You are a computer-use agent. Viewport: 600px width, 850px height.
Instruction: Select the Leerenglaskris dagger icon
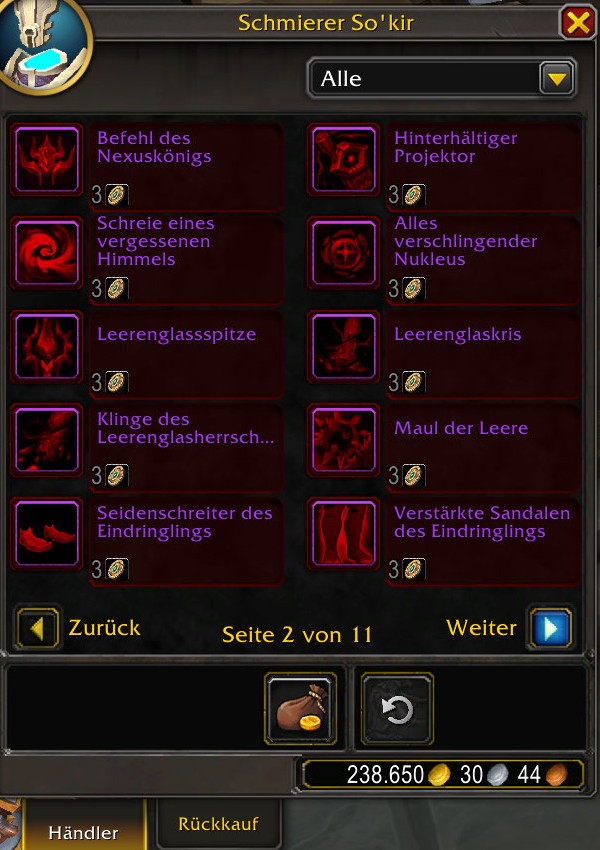click(x=344, y=346)
